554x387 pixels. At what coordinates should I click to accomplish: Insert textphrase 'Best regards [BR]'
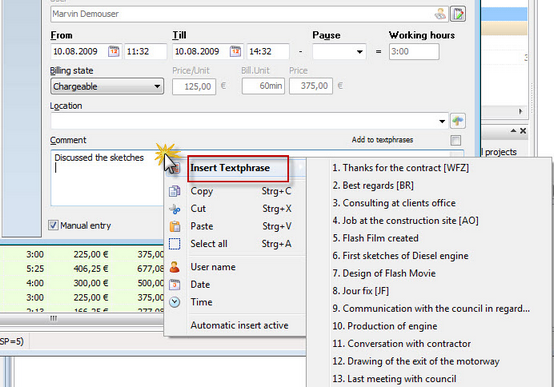click(x=373, y=186)
